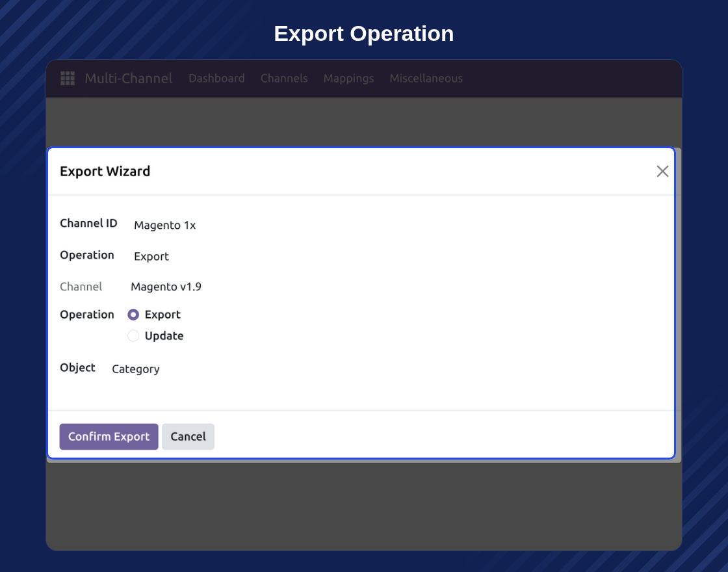The height and width of the screenshot is (572, 728).
Task: Click the Channel ID label
Action: pos(88,224)
